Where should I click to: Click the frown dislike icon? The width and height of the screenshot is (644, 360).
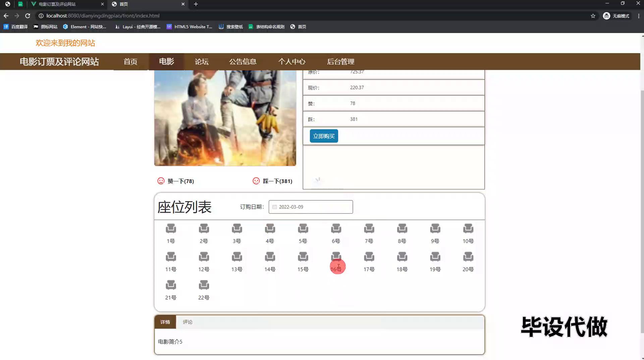256,181
